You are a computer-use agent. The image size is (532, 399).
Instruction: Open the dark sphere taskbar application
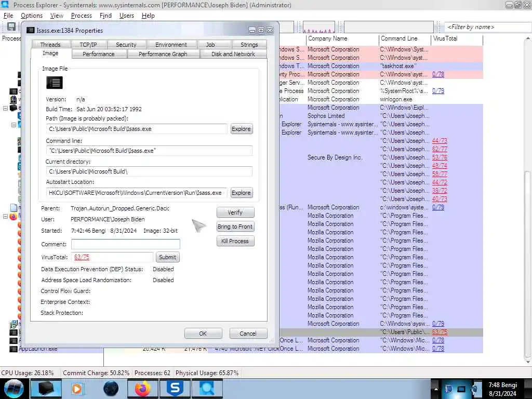point(111,389)
